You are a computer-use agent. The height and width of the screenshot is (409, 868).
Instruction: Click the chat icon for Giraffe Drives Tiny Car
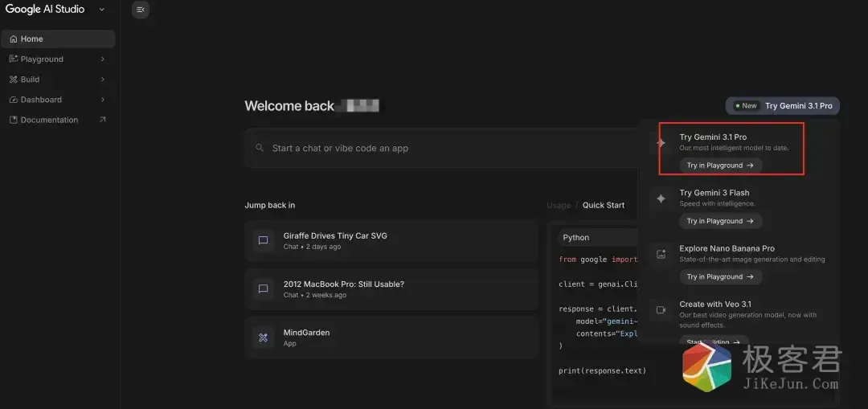pyautogui.click(x=263, y=240)
